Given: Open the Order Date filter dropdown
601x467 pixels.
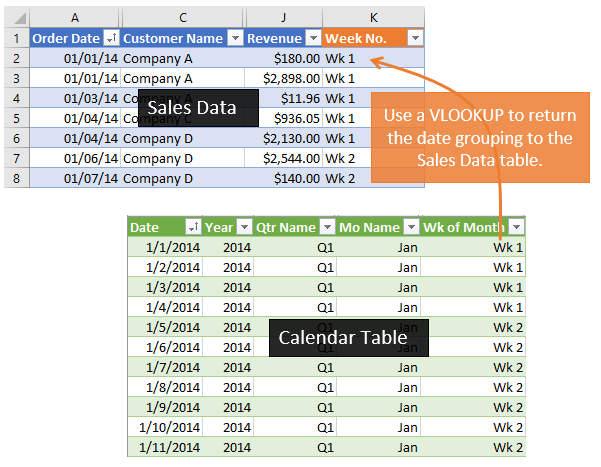Looking at the screenshot, I should click(111, 37).
